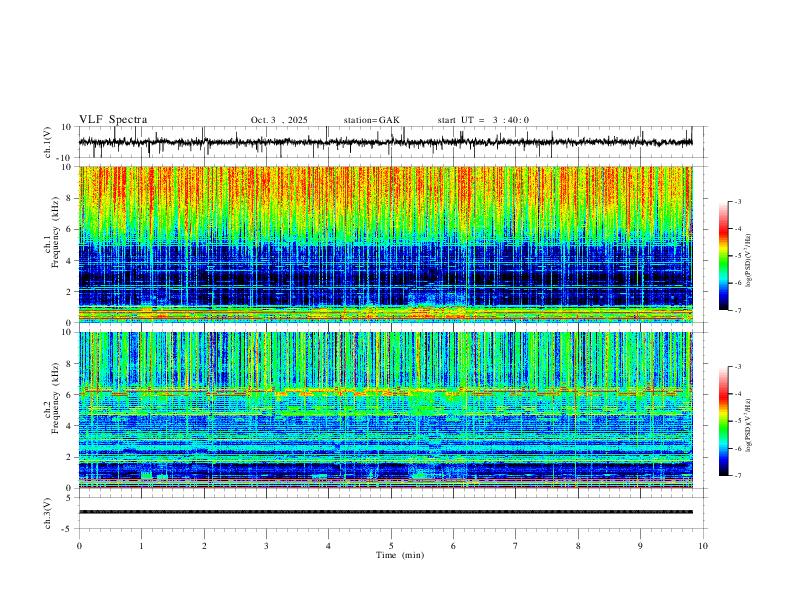Screen dimensions: 792x612
Task: Click time axis tick label '3'
Action: [266, 546]
